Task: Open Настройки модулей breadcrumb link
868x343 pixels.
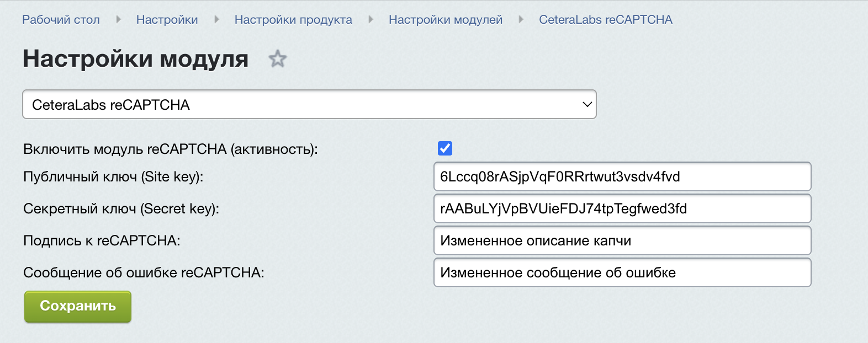Action: click(x=446, y=20)
